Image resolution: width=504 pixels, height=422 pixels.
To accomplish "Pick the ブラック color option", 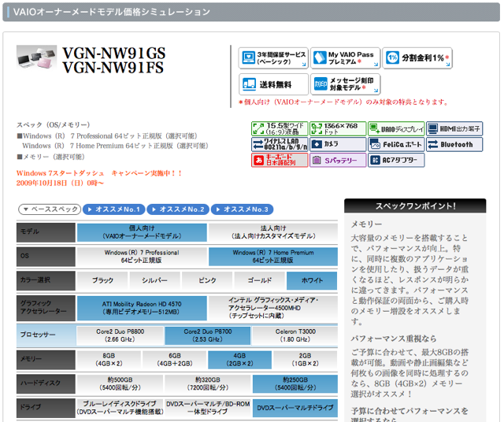I will (102, 280).
